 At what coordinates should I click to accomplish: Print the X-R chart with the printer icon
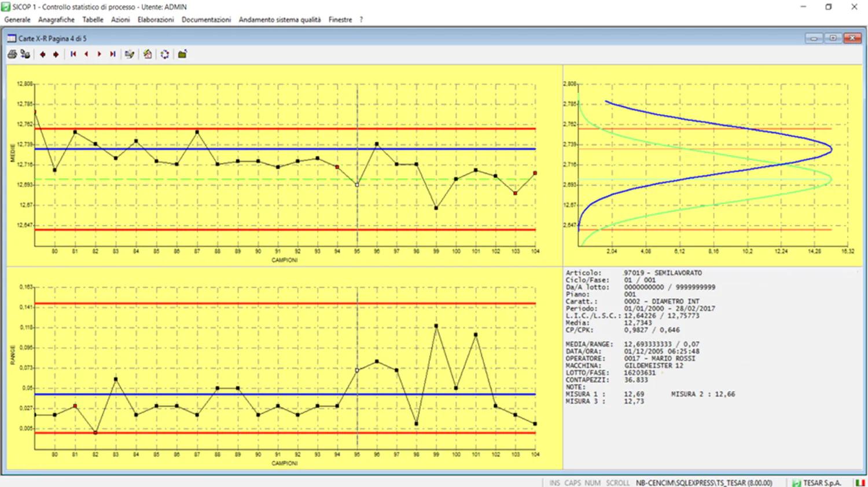pyautogui.click(x=12, y=54)
